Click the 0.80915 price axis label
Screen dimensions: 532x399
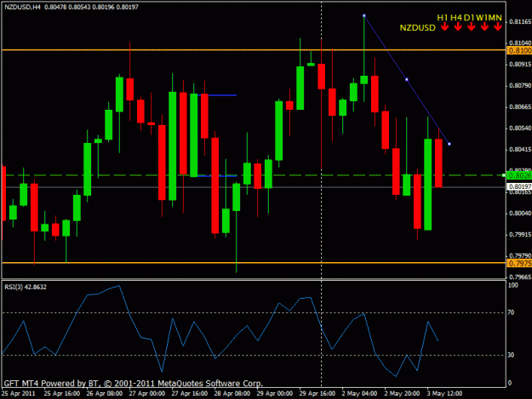[x=520, y=65]
